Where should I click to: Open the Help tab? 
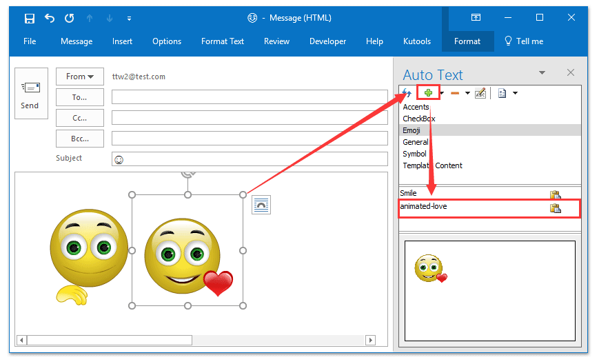point(374,41)
